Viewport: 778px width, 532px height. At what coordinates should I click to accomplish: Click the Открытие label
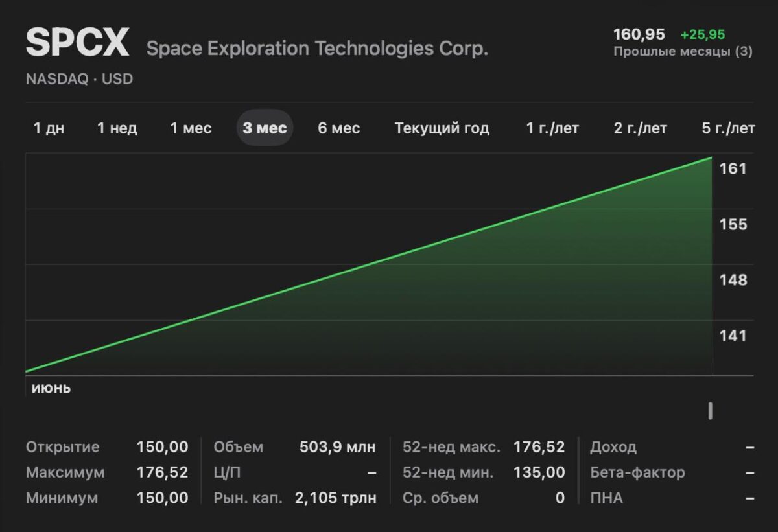[x=63, y=447]
